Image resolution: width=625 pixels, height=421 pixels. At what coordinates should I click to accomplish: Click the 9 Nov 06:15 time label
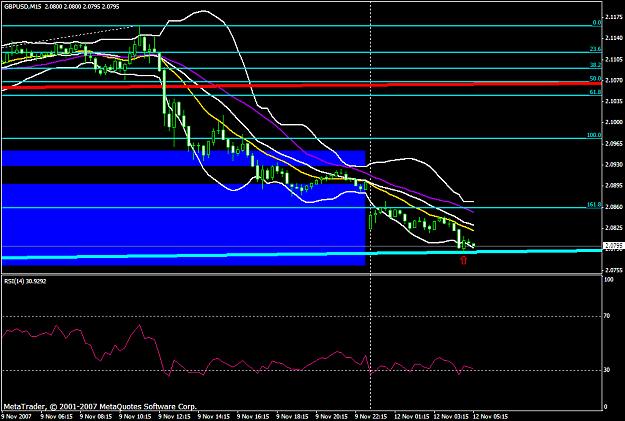point(57,417)
